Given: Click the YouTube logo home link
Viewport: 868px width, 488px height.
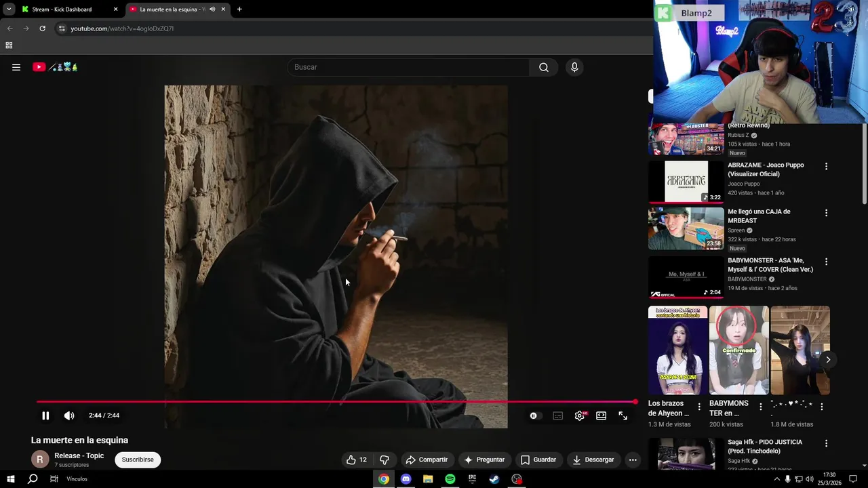Looking at the screenshot, I should [56, 67].
